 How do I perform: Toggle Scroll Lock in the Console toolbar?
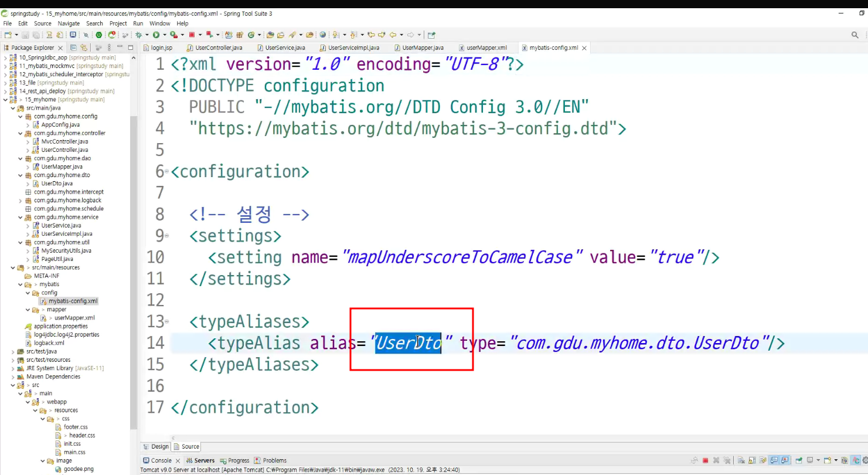click(752, 460)
